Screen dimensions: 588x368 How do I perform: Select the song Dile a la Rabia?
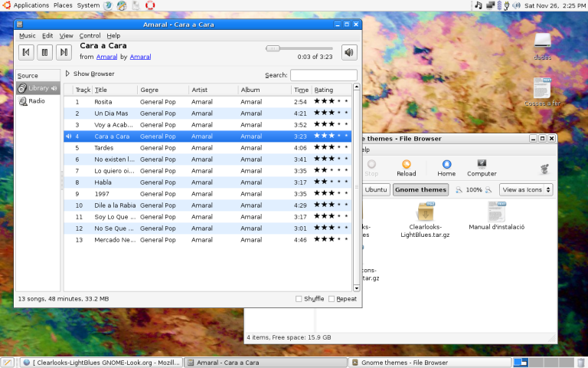point(207,205)
